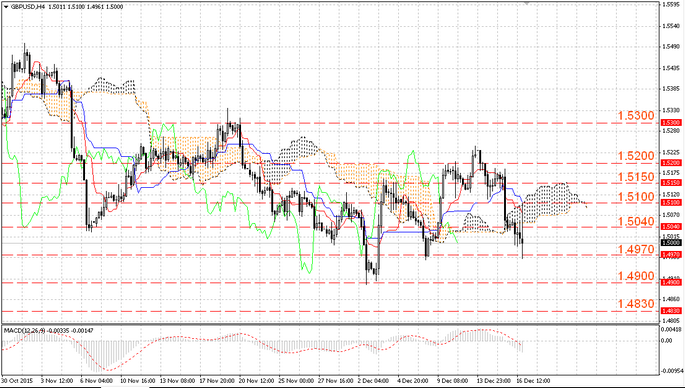This screenshot has height=388, width=685.
Task: Select the red 1.4900 axis price tag
Action: (x=671, y=283)
